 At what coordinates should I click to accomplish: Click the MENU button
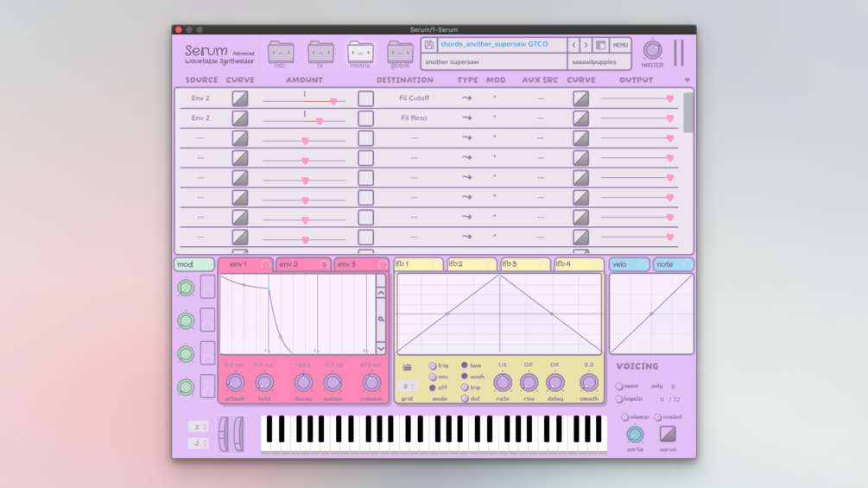620,45
